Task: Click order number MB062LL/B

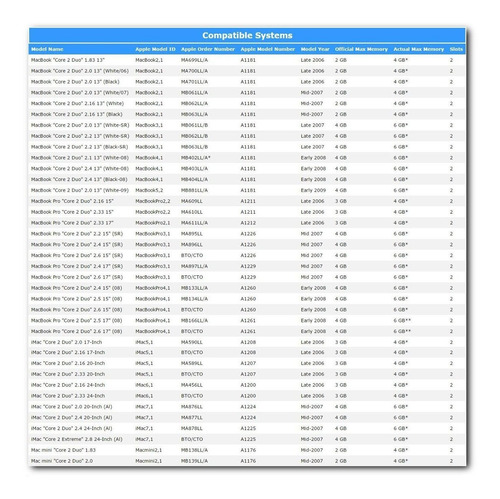Action: pyautogui.click(x=194, y=136)
